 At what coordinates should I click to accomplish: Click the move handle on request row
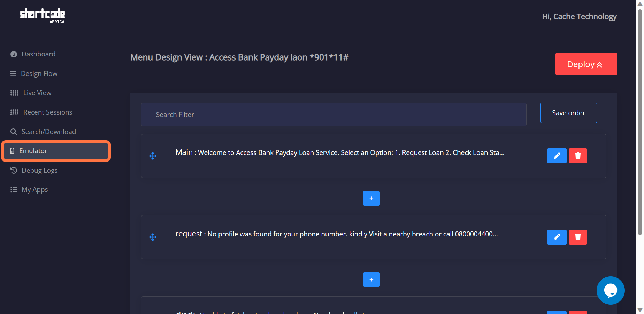pos(153,237)
